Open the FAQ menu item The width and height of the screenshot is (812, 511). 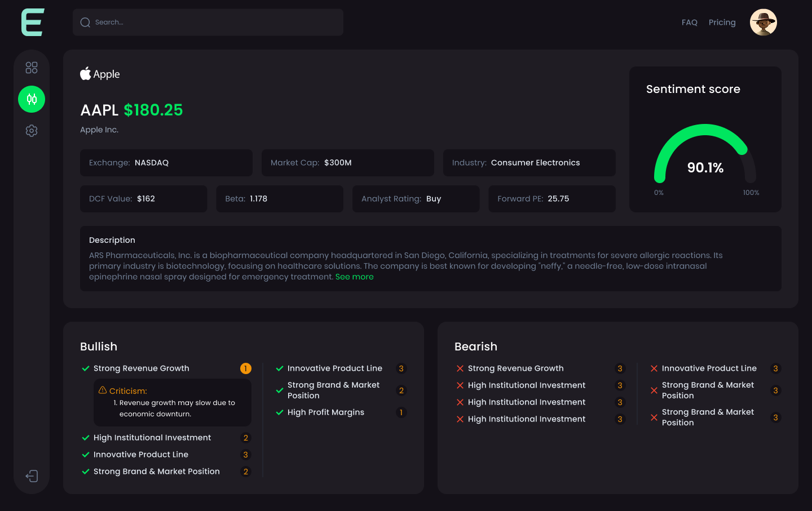[689, 22]
